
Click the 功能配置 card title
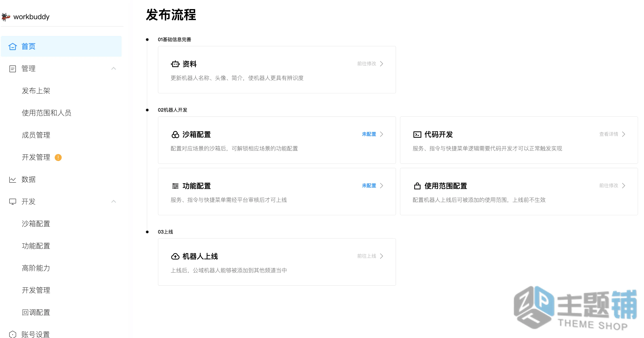pyautogui.click(x=197, y=186)
